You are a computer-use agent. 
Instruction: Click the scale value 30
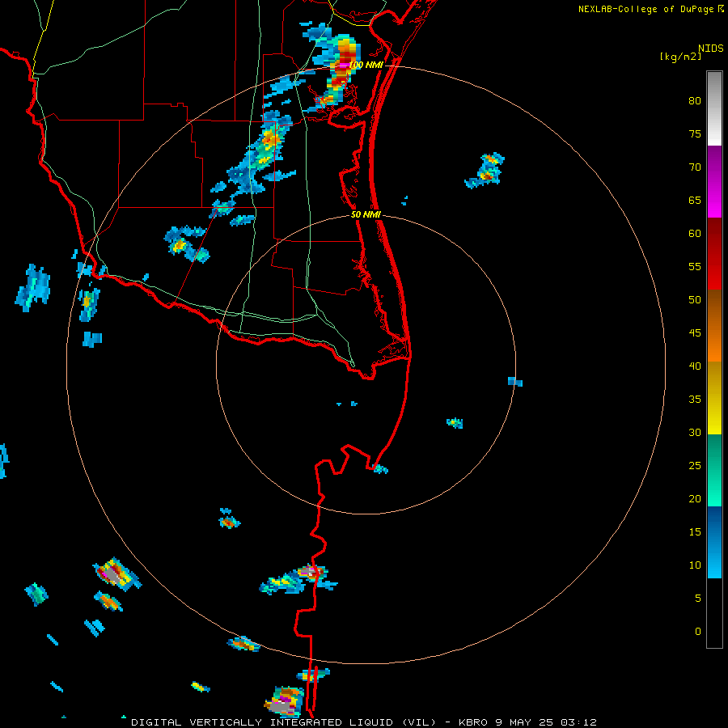(695, 432)
